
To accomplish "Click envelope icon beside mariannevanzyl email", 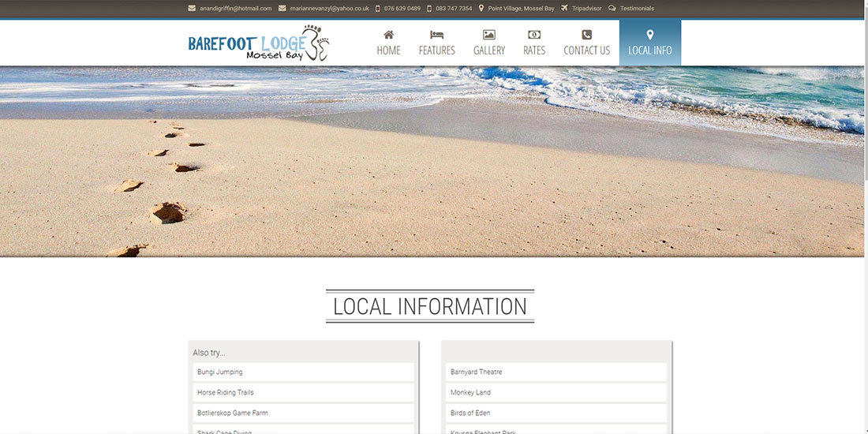I will pyautogui.click(x=282, y=9).
